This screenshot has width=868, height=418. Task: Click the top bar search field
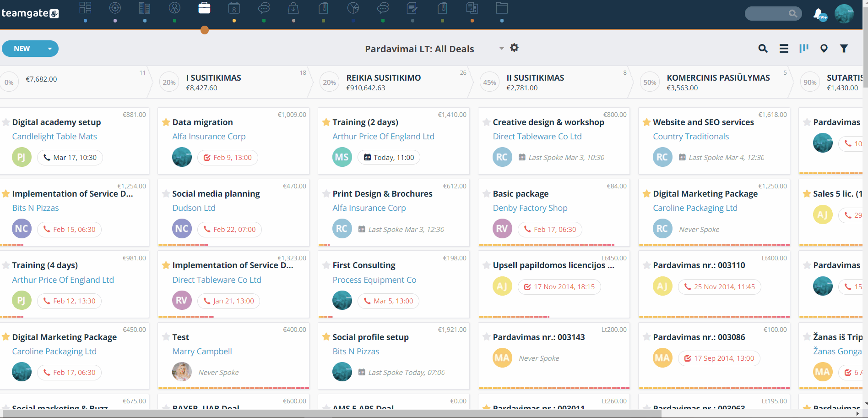click(773, 14)
